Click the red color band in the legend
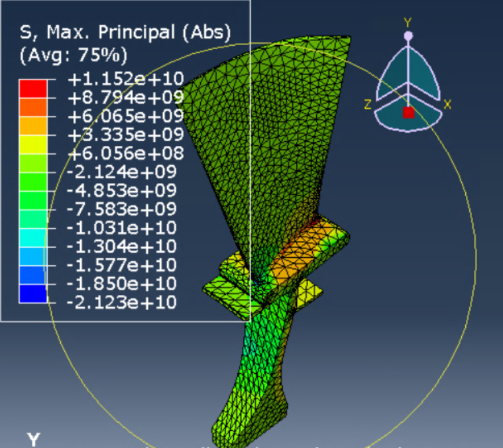This screenshot has height=448, width=503. [33, 89]
